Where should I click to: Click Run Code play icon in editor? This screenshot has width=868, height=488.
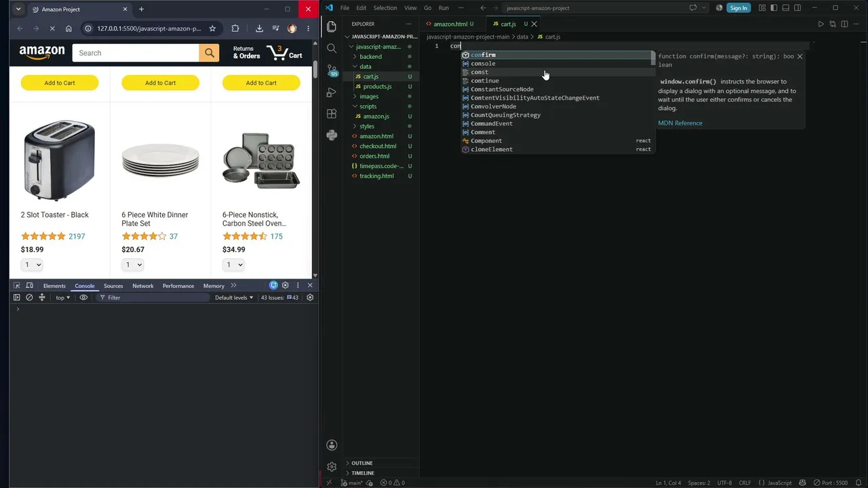click(821, 24)
